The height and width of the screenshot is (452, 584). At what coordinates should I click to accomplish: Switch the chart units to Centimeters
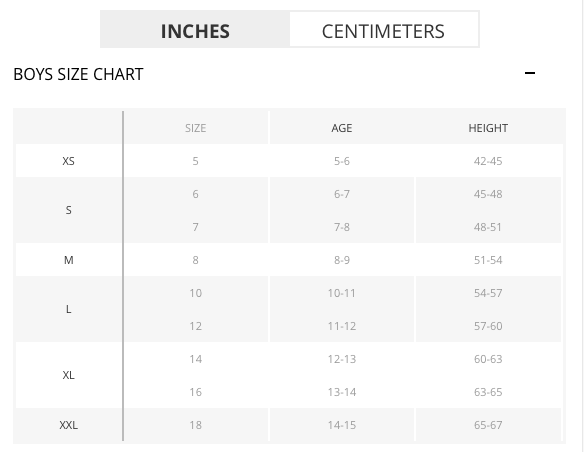[x=384, y=29]
